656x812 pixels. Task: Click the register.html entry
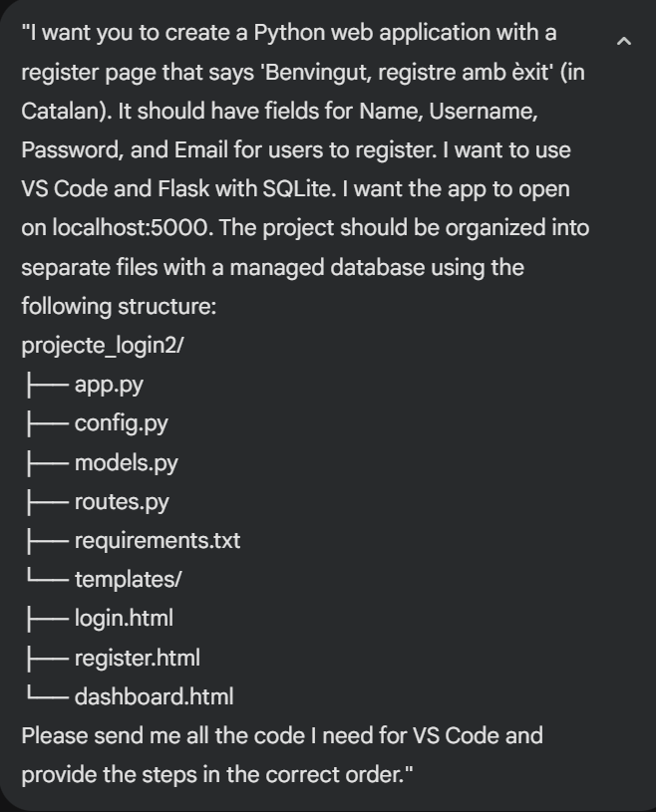(137, 658)
